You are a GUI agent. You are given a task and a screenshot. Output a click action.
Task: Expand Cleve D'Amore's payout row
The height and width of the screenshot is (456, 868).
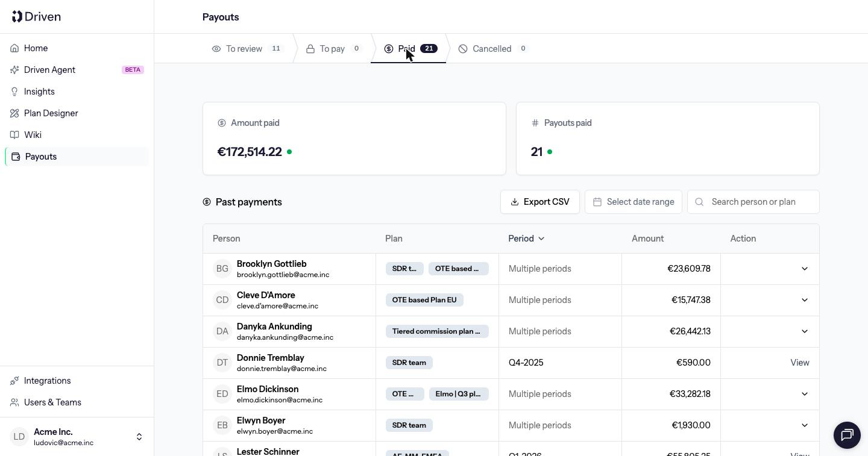point(804,300)
